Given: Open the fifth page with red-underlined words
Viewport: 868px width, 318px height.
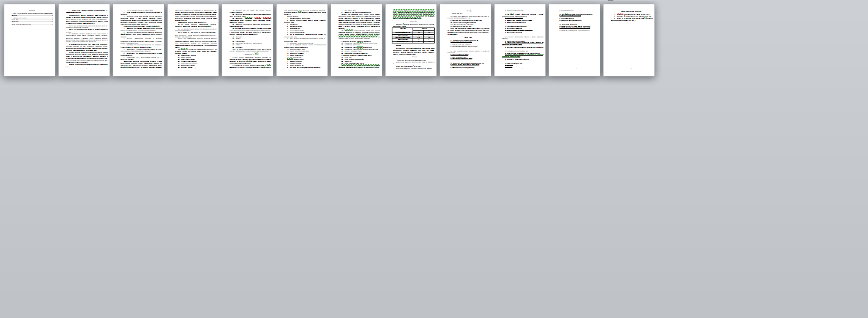Looking at the screenshot, I should [247, 40].
